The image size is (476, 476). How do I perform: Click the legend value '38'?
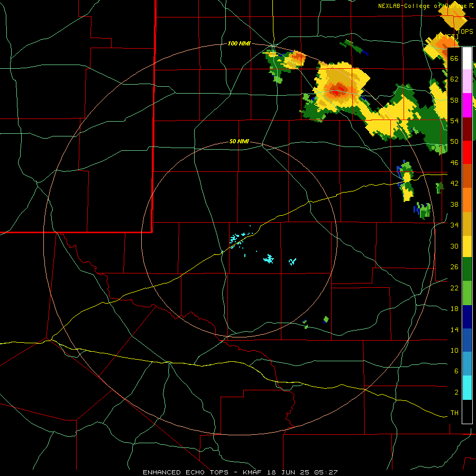tap(454, 204)
